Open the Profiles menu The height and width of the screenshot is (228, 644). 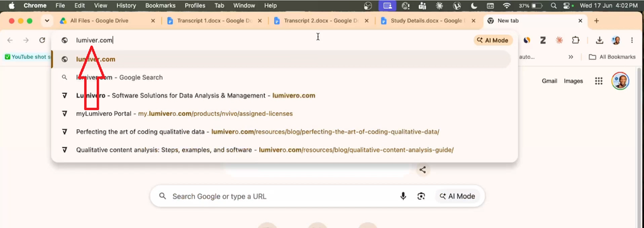(195, 6)
